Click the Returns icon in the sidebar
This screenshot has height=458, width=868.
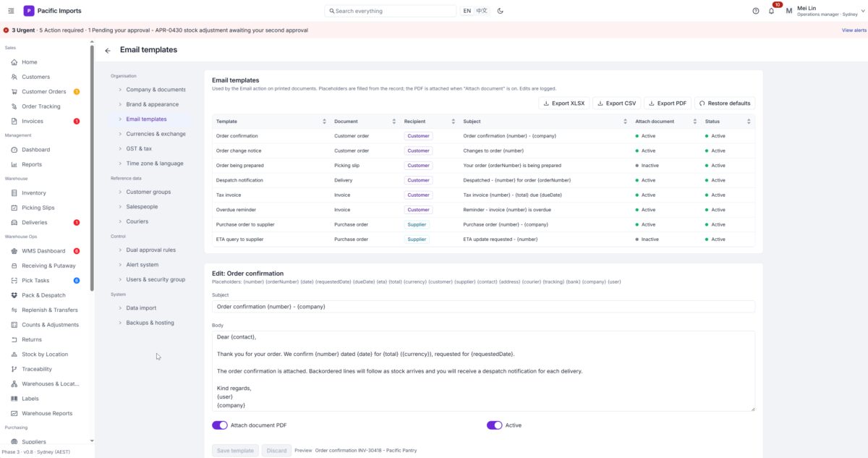point(14,339)
